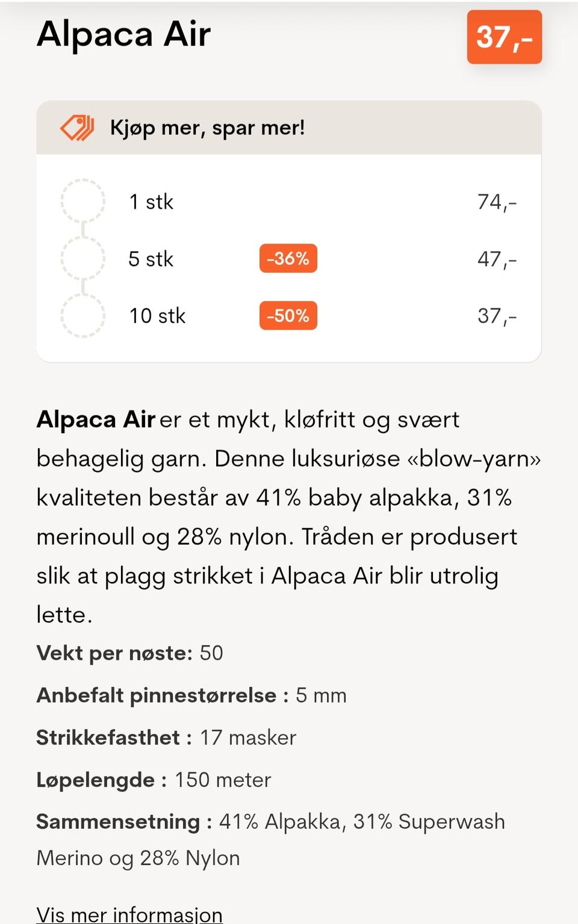The width and height of the screenshot is (578, 924).
Task: Select the 5 stk radio circle
Action: (x=83, y=258)
